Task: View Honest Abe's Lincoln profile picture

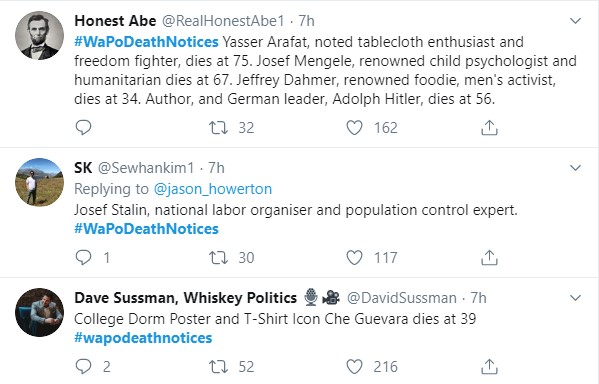Action: (39, 35)
